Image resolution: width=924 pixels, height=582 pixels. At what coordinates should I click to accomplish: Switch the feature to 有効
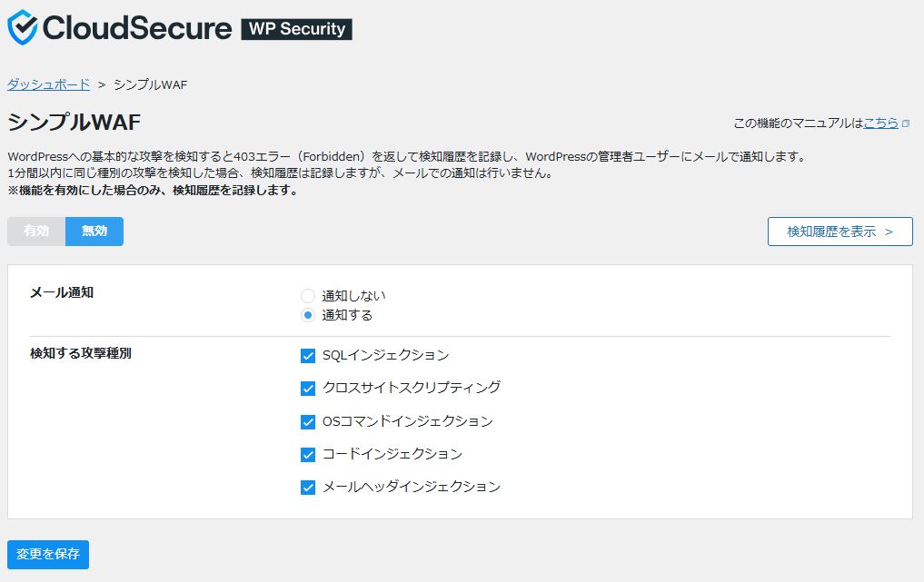click(35, 232)
